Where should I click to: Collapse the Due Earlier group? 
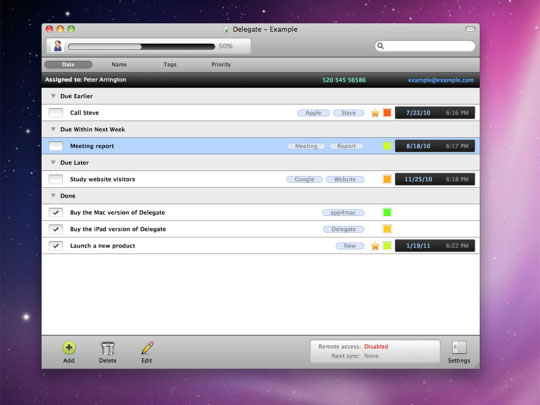pyautogui.click(x=53, y=96)
